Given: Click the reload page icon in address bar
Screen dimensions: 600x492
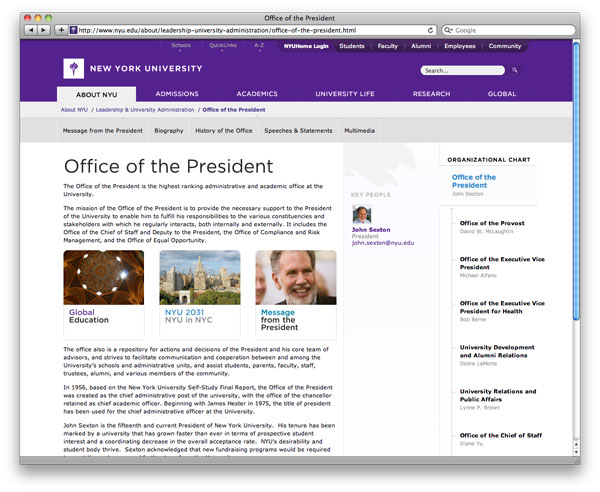Looking at the screenshot, I should [x=431, y=30].
